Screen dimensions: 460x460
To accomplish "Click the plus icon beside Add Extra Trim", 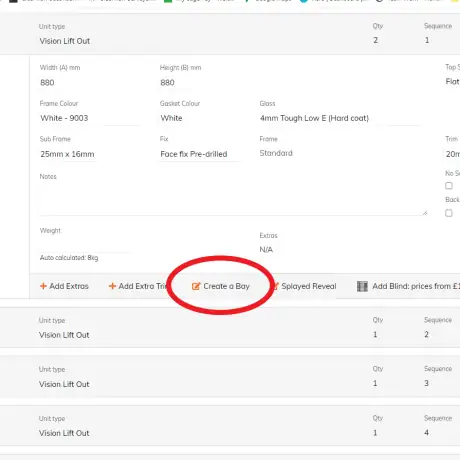I will pos(112,286).
